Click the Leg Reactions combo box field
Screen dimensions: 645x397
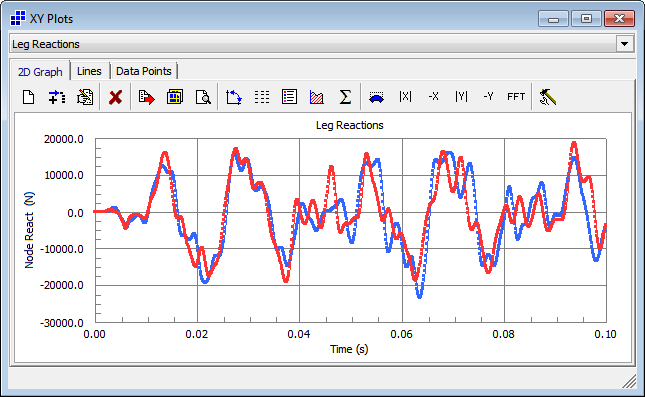point(313,44)
